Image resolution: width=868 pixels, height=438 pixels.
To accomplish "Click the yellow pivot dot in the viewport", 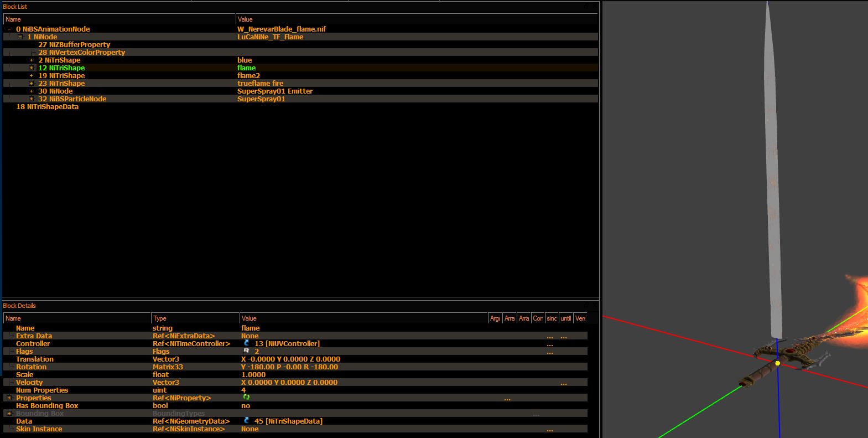I will (777, 363).
